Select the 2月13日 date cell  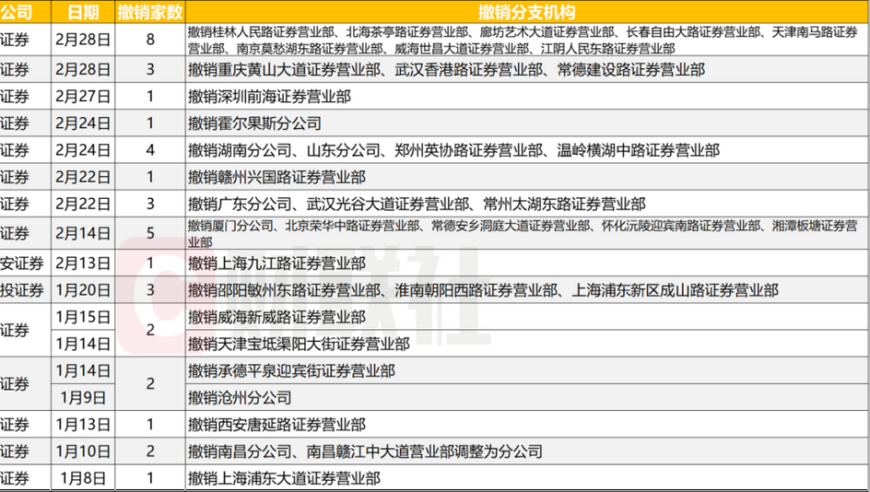click(83, 264)
